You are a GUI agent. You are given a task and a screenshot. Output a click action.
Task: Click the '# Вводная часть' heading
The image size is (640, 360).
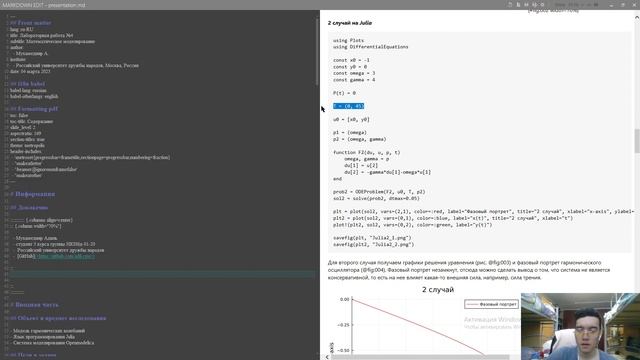point(34,305)
